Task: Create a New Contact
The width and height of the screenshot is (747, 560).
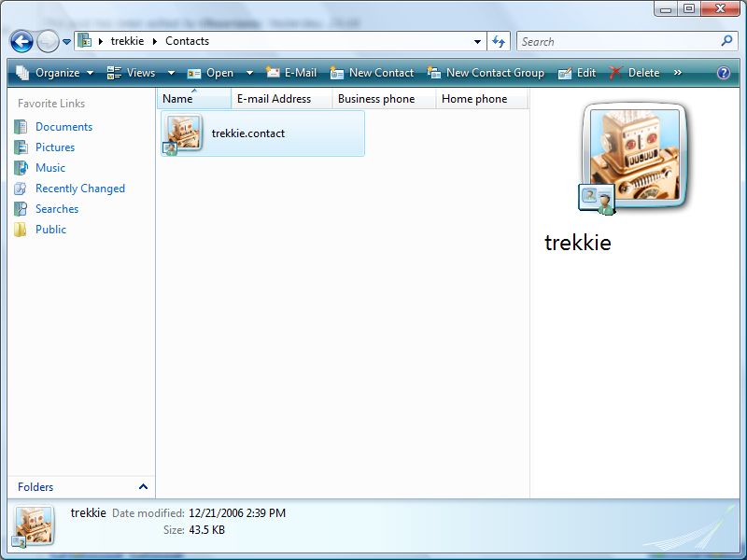Action: [373, 72]
